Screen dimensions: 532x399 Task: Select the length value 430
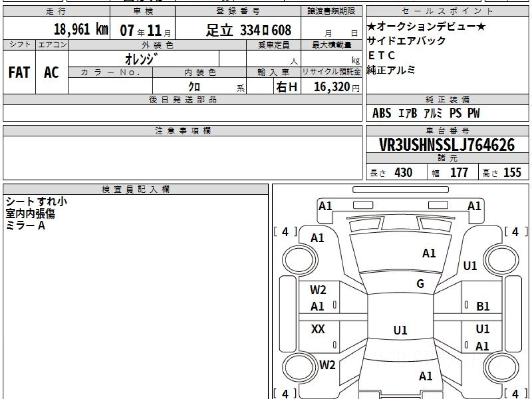click(403, 172)
